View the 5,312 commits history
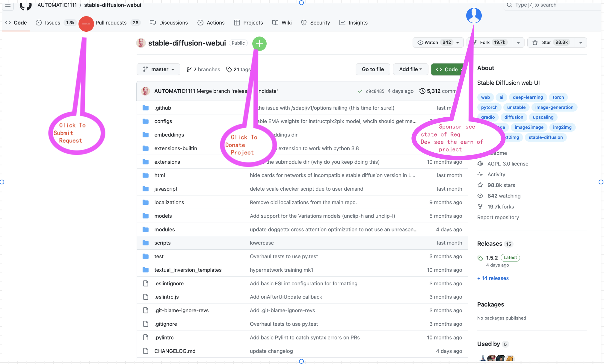Image resolution: width=604 pixels, height=364 pixels. (x=438, y=91)
